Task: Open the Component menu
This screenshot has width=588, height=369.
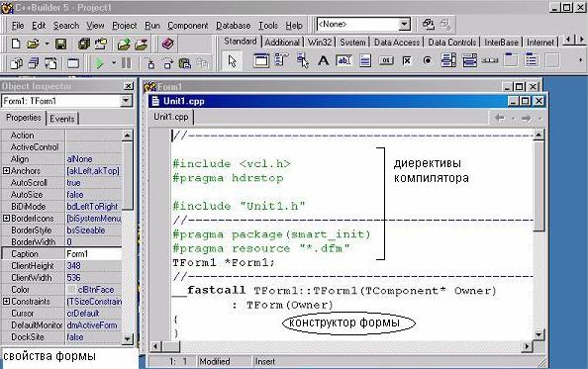Action: (187, 26)
